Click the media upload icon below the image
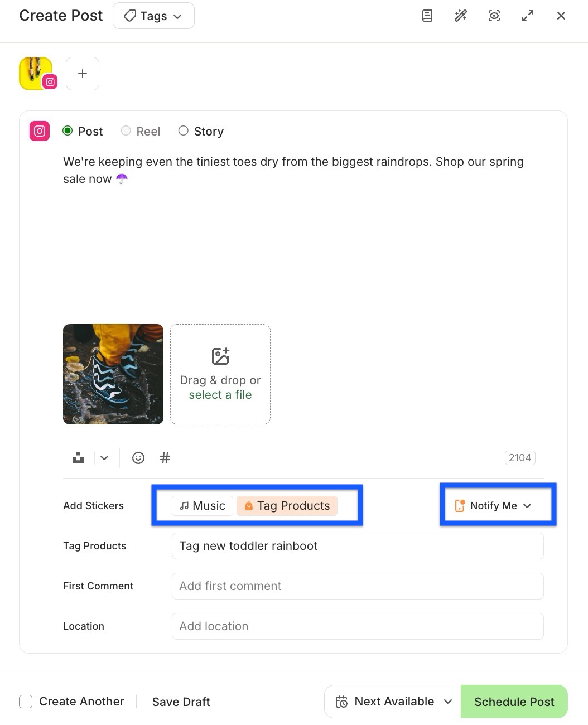588x725 pixels. point(78,457)
